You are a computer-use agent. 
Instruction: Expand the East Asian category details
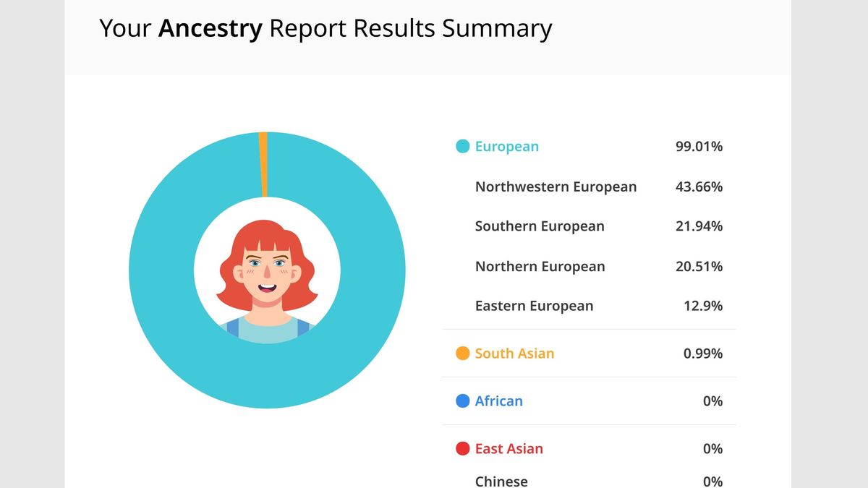point(509,448)
